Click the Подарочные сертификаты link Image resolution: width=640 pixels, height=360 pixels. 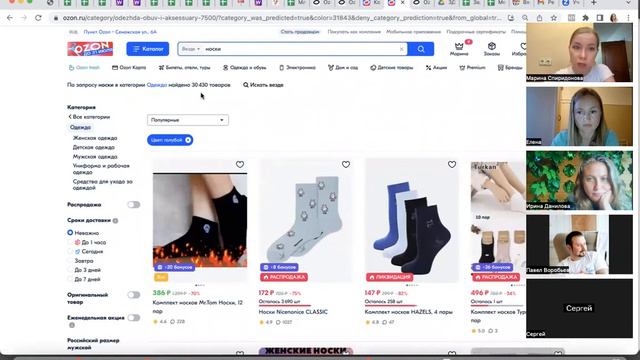tap(476, 32)
